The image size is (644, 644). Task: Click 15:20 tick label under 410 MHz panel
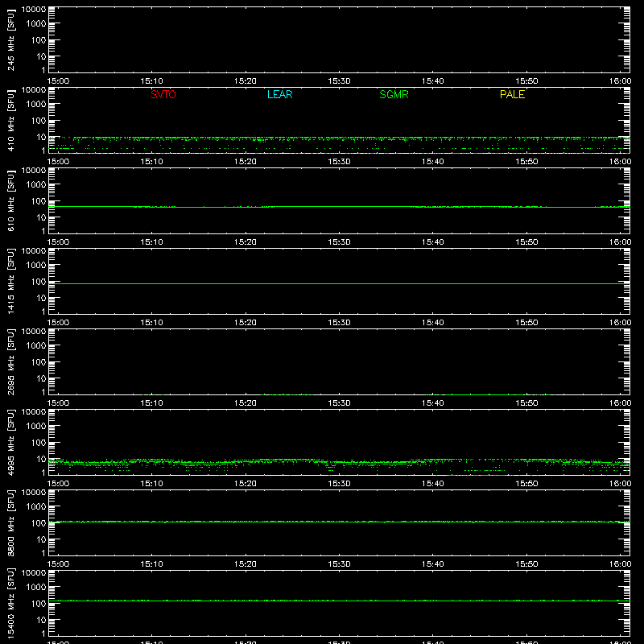coord(246,162)
